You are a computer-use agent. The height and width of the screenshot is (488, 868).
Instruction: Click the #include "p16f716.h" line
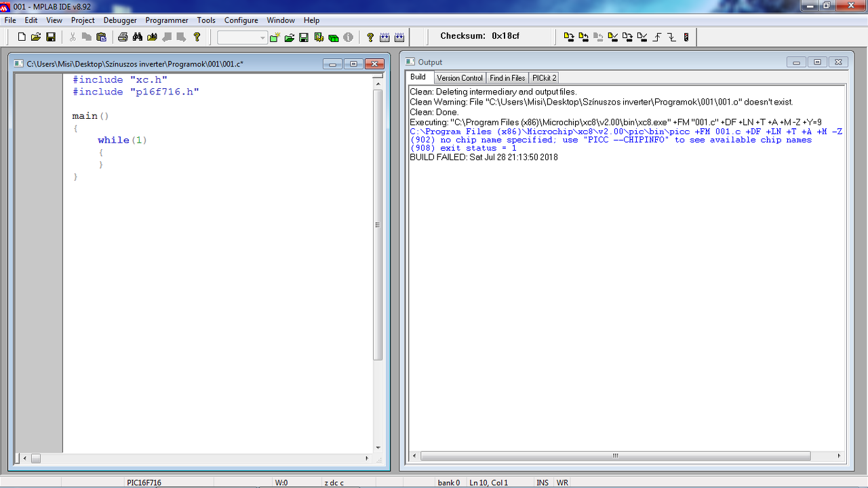tap(136, 92)
